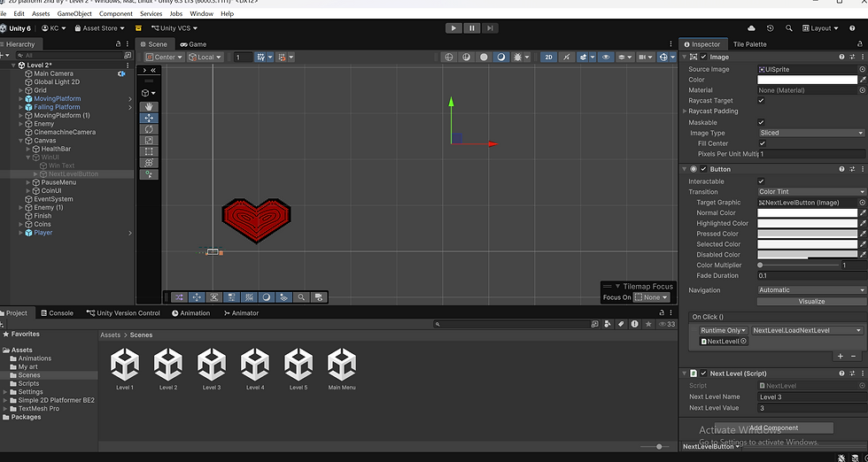Open the Navigation Automatic dropdown

tap(812, 290)
